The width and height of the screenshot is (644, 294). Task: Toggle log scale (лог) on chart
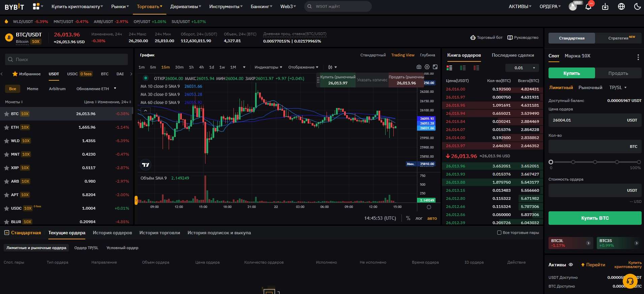(x=419, y=218)
